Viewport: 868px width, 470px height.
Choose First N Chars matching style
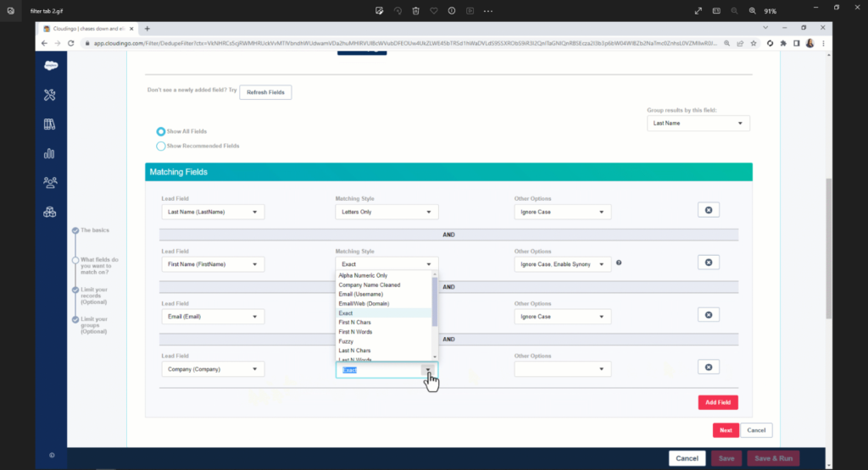tap(384, 323)
